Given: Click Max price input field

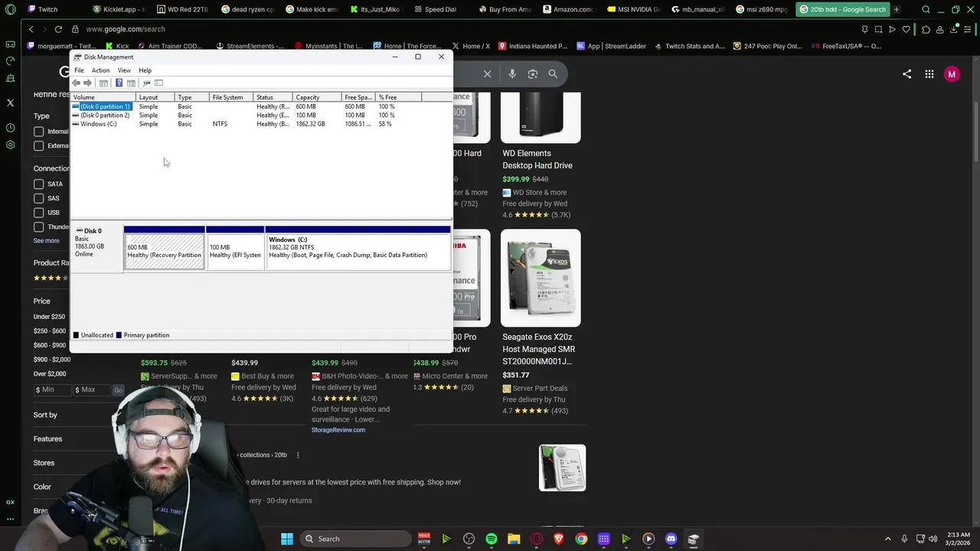Looking at the screenshot, I should (92, 390).
